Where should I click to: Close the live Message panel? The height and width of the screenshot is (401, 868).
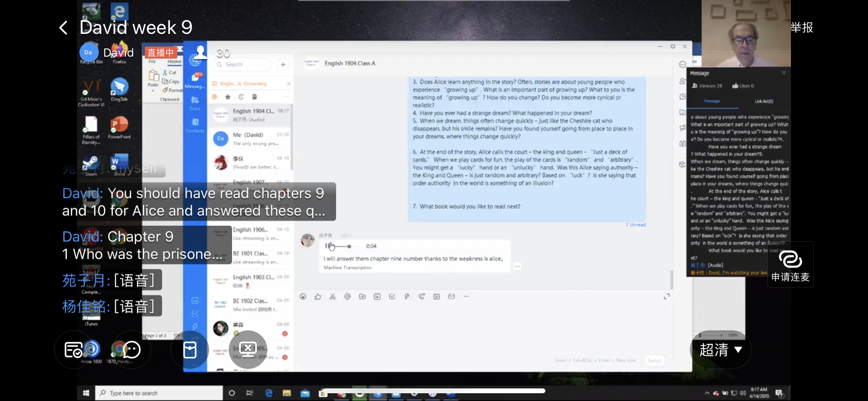784,73
